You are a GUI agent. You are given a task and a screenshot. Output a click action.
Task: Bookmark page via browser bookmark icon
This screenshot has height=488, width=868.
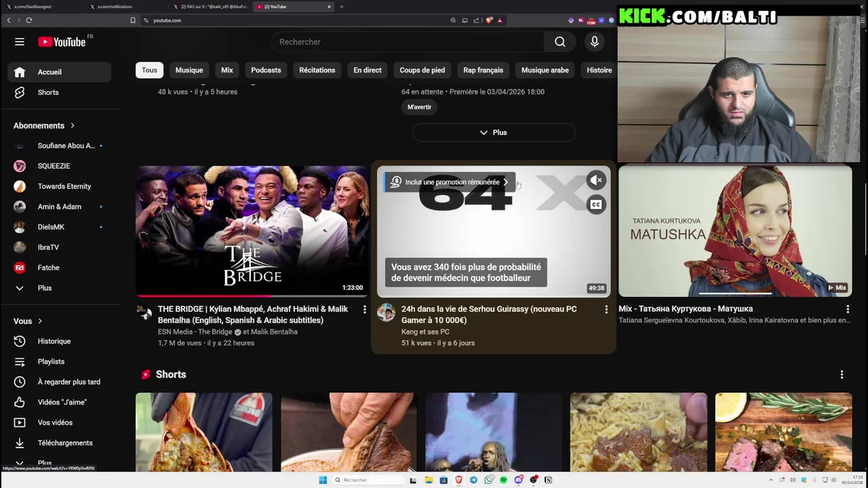click(133, 20)
